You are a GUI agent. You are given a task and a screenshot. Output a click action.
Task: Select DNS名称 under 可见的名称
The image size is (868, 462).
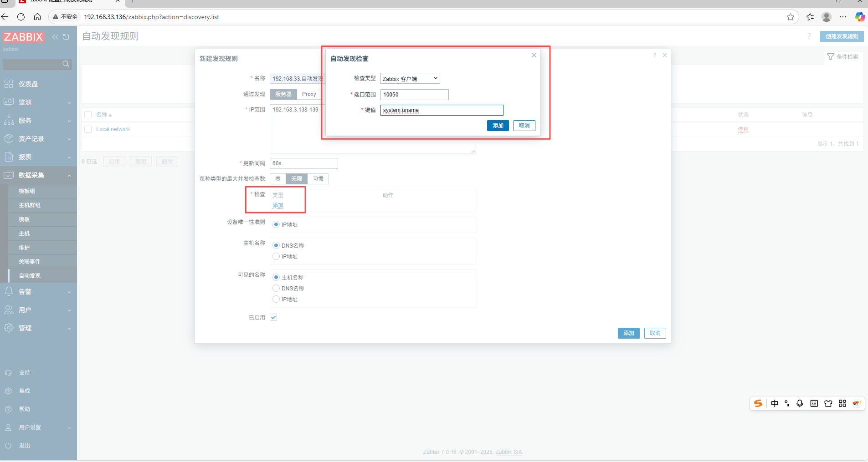point(276,288)
